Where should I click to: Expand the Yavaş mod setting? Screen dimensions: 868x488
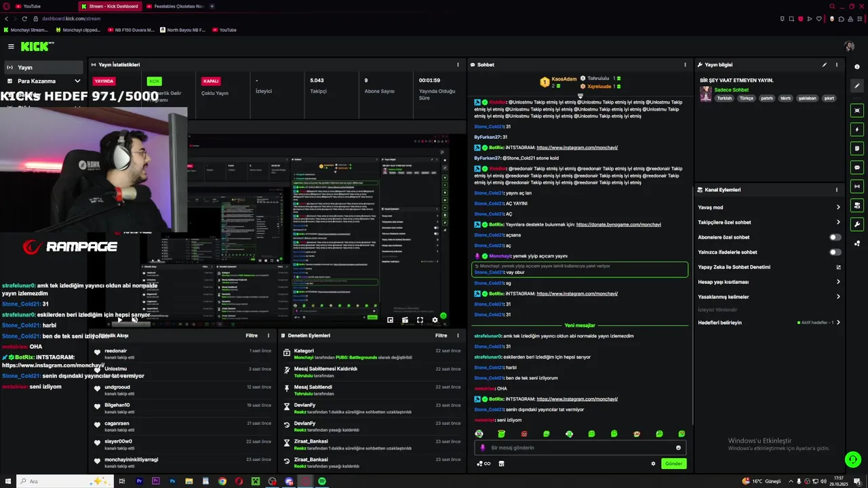tap(769, 207)
